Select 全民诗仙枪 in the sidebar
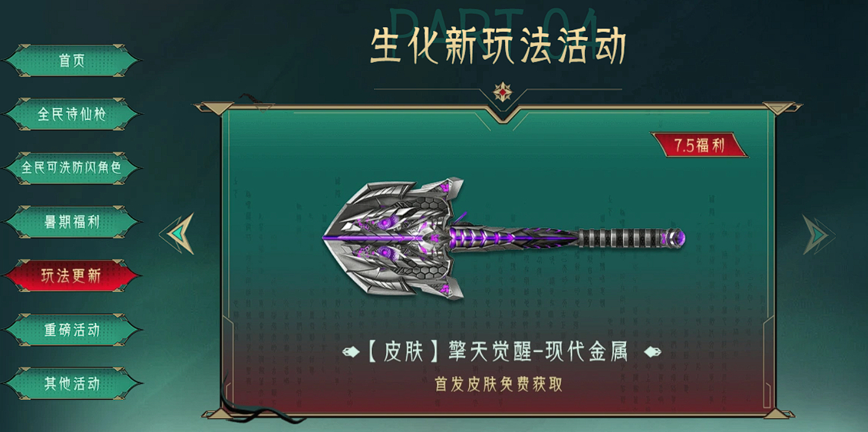 click(x=72, y=115)
